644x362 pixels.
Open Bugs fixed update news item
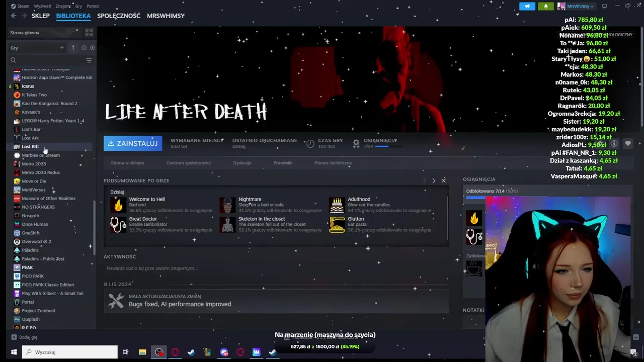click(276, 301)
